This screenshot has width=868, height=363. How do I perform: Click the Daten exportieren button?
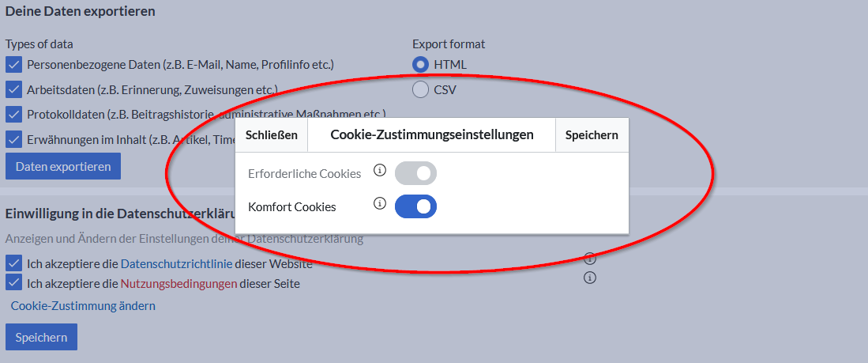[x=63, y=166]
